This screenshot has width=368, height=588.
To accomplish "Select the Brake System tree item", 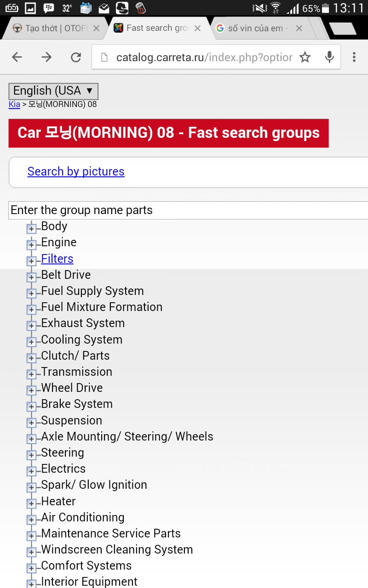I will click(x=77, y=404).
